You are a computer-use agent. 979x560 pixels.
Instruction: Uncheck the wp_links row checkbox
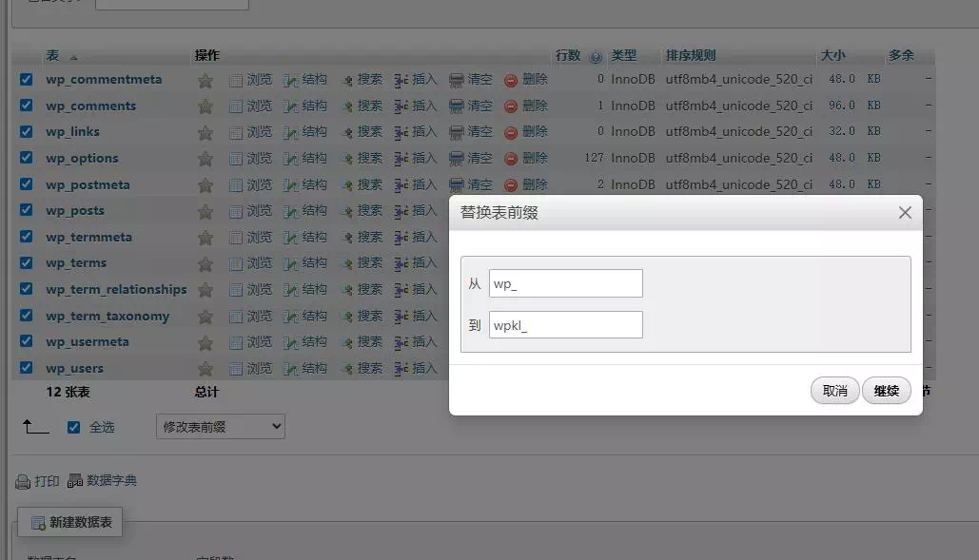[x=27, y=131]
